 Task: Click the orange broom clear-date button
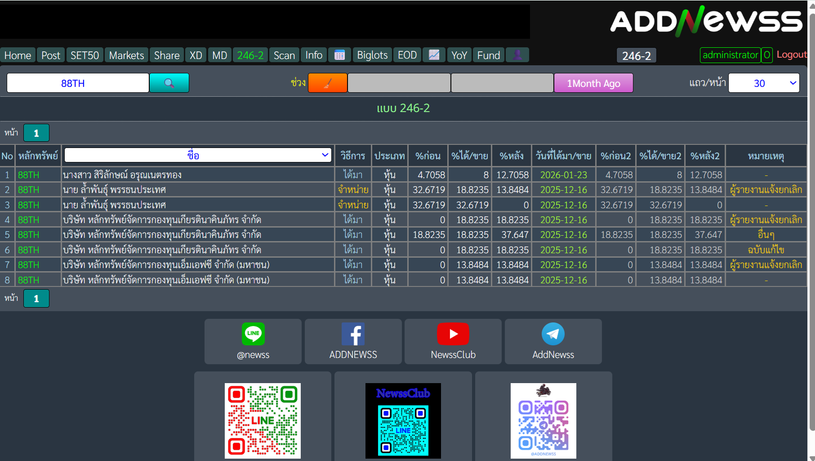[x=327, y=83]
